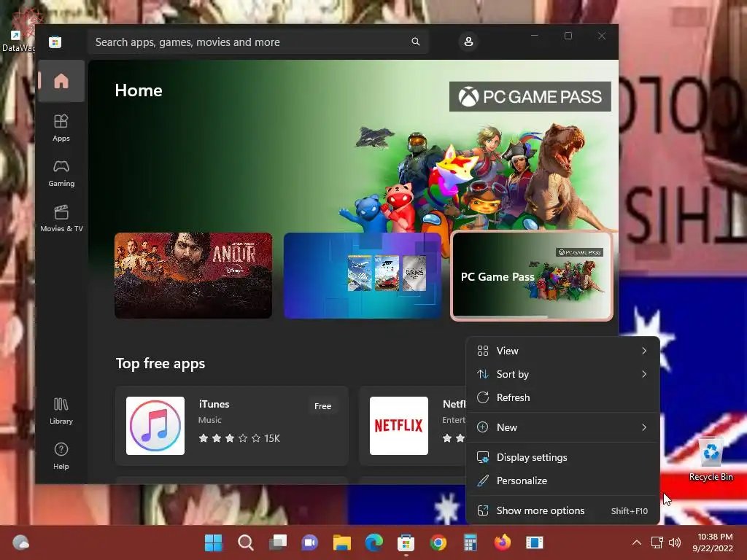Open the blue games collection thumbnail
Screen dimensions: 747x560
pyautogui.click(x=362, y=275)
